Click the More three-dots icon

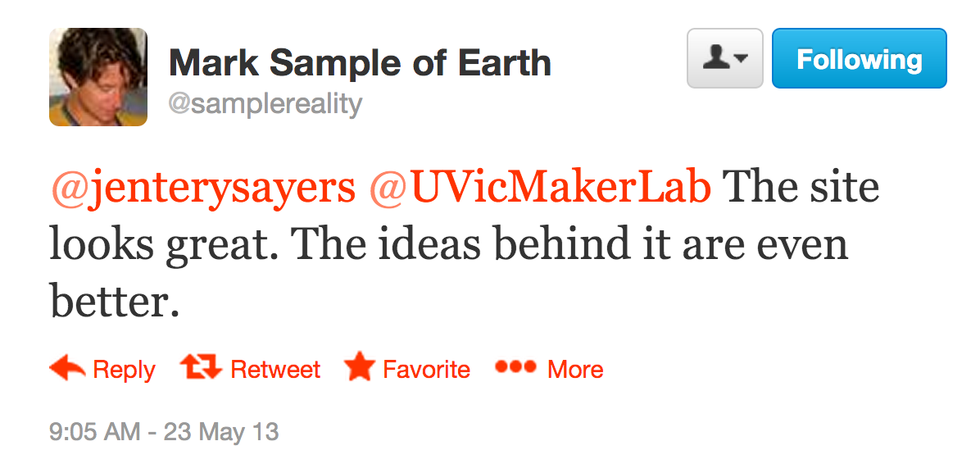pos(515,367)
